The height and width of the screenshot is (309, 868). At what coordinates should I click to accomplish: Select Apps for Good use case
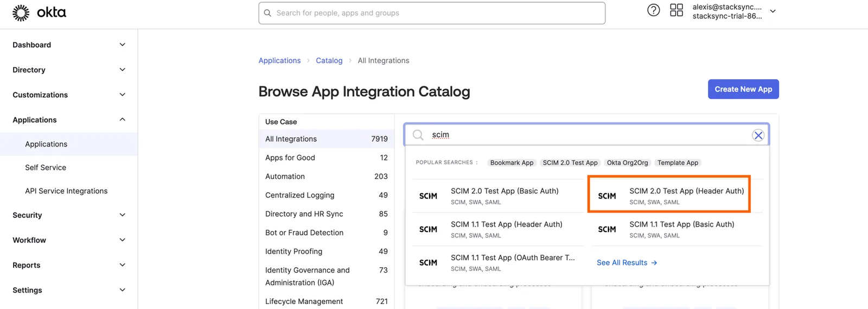coord(326,157)
